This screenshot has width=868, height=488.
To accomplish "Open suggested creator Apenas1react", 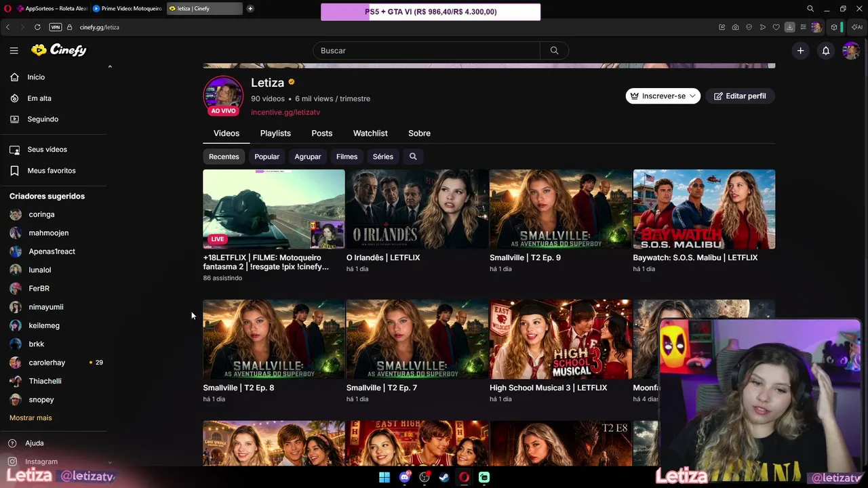I will pos(52,251).
